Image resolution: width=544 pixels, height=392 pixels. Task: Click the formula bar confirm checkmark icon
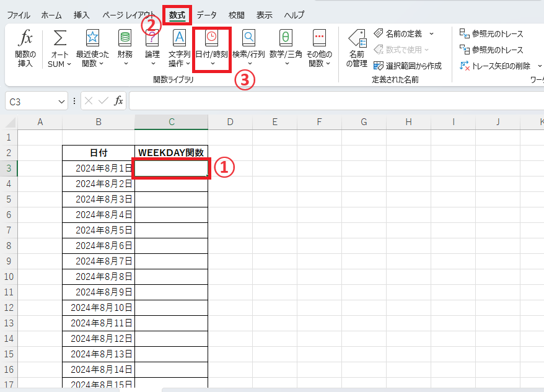click(x=103, y=101)
